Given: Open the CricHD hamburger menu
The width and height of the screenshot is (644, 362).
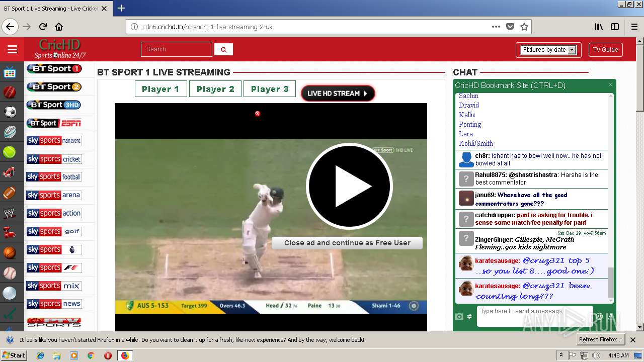Looking at the screenshot, I should (12, 49).
